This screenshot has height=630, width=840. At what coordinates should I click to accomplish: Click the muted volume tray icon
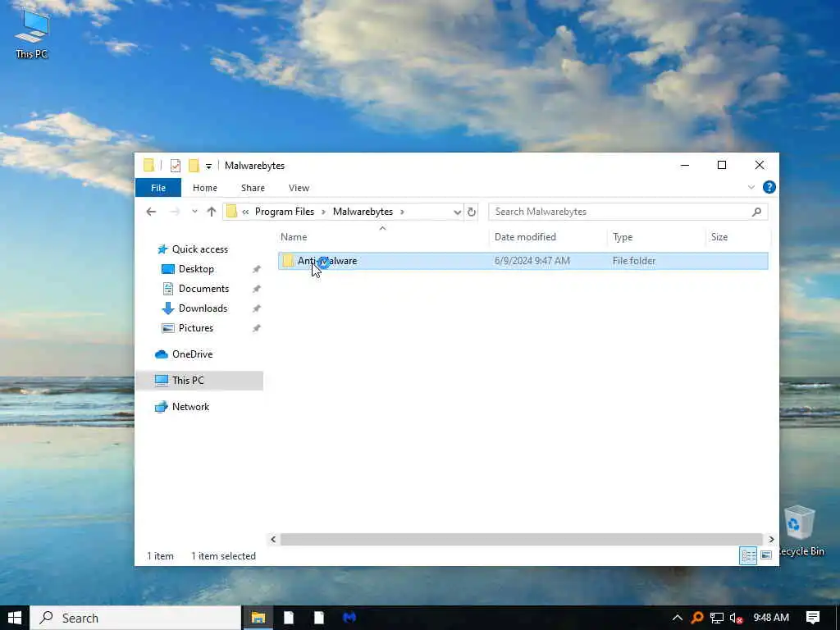[736, 619]
